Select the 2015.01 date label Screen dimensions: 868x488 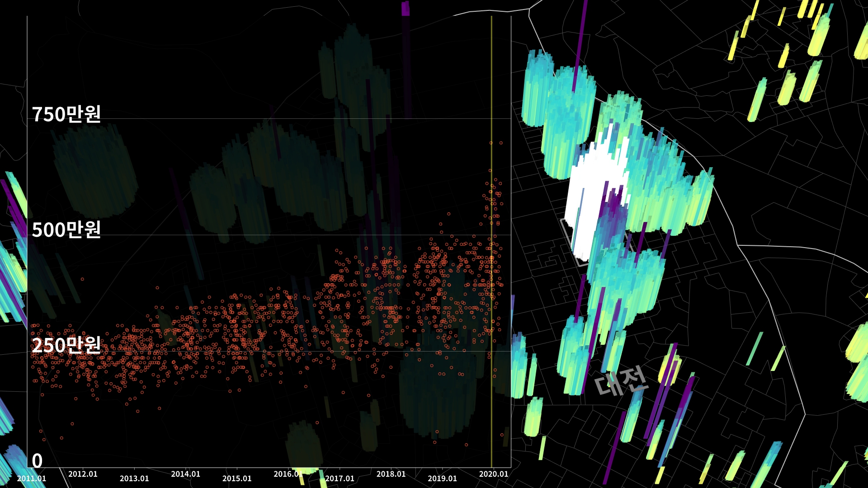pos(237,479)
